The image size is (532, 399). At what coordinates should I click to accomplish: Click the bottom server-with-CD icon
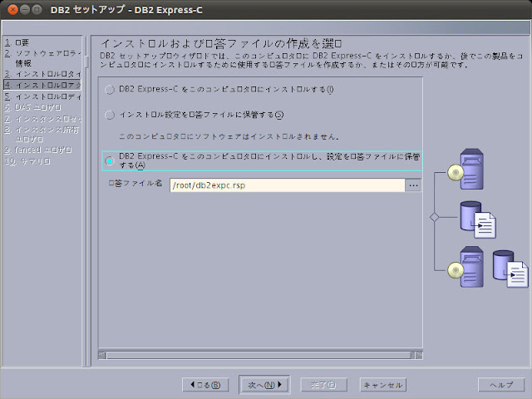pyautogui.click(x=465, y=267)
